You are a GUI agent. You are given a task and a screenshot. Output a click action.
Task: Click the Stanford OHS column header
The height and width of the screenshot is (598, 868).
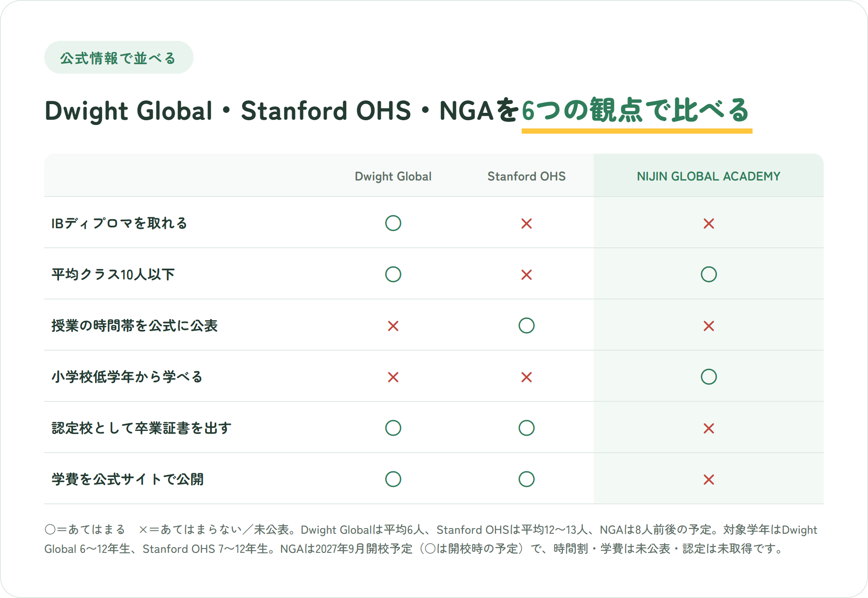point(526,176)
